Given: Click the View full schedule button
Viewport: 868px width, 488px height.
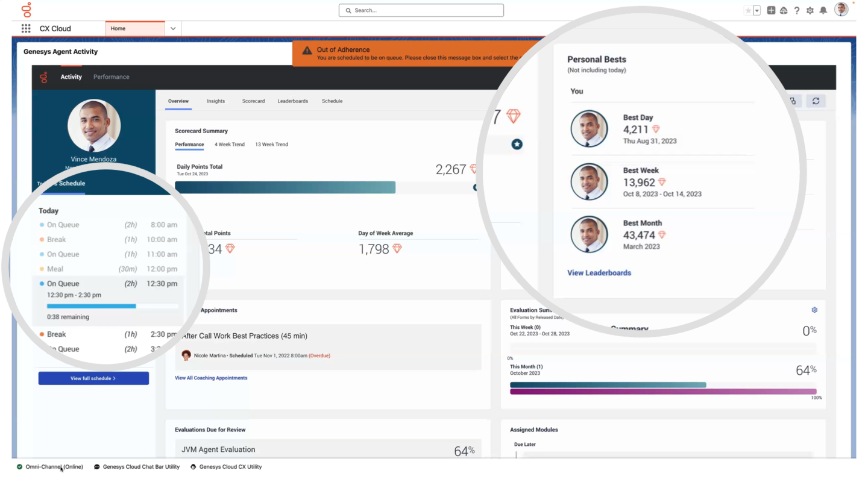Looking at the screenshot, I should (93, 378).
